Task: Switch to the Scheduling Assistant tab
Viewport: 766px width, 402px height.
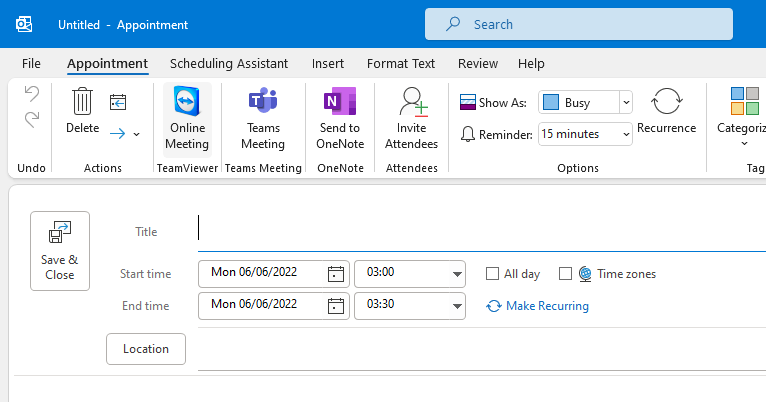Action: (229, 63)
